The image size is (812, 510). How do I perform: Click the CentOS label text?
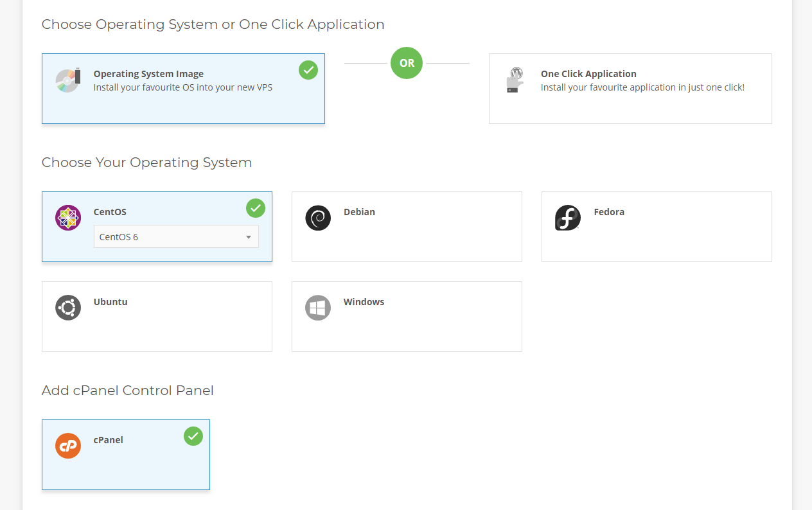(x=110, y=212)
